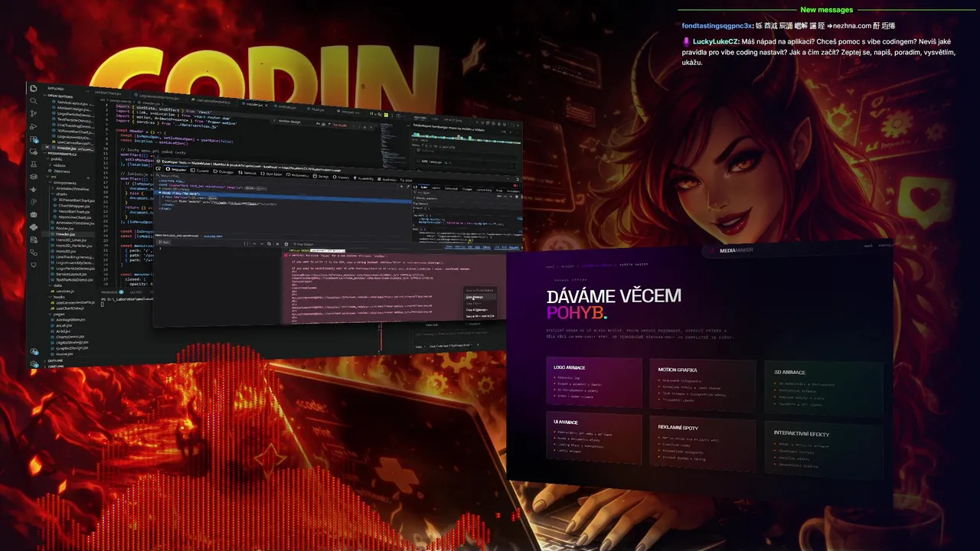Open the UI ANIMACE service card
The width and height of the screenshot is (980, 551).
point(594,437)
